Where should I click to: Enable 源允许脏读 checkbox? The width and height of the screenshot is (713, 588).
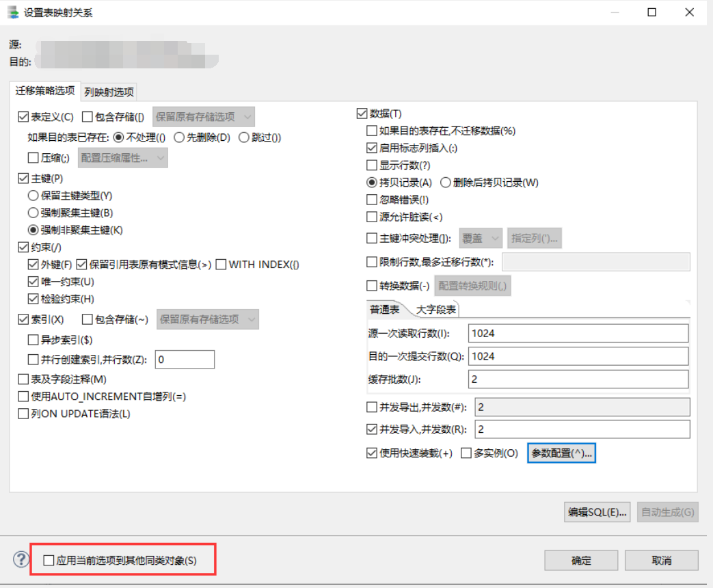(x=372, y=217)
